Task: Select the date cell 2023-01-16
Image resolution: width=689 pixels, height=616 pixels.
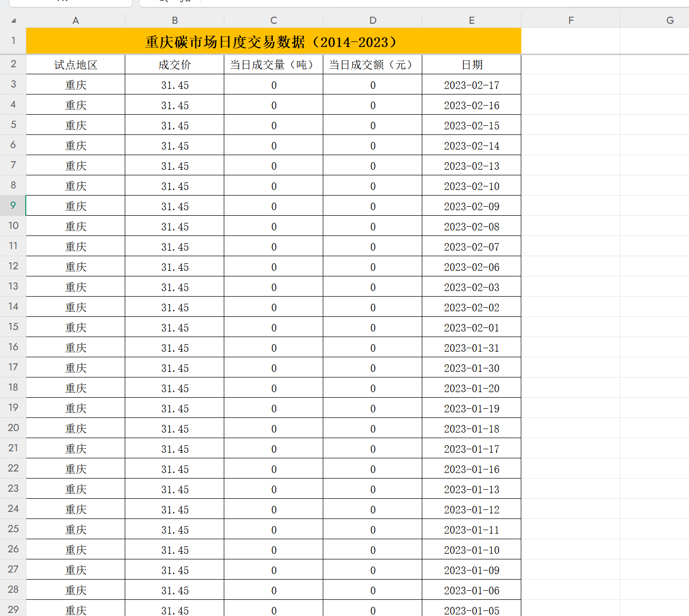Action: click(x=472, y=469)
